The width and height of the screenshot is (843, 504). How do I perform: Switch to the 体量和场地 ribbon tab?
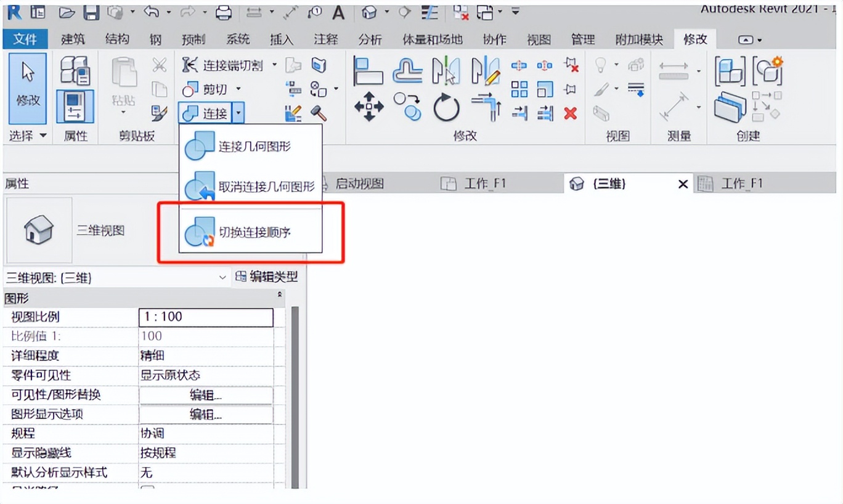[433, 39]
